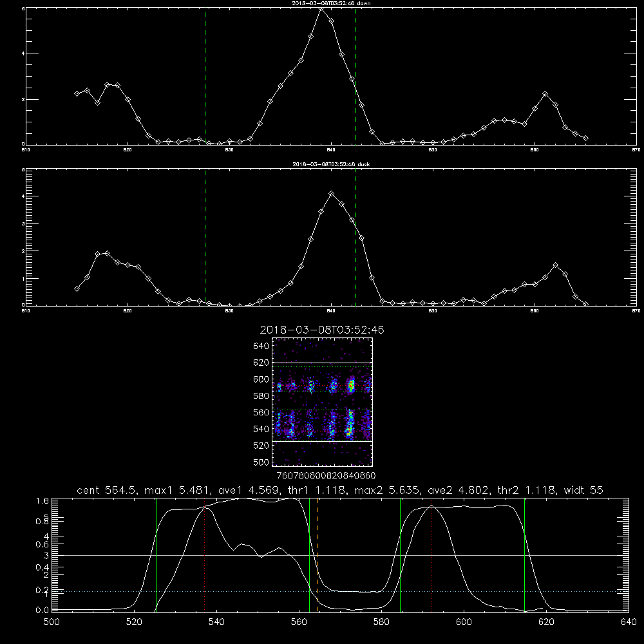Click the 640 label on spectrogram y-axis
This screenshot has width=644, height=644.
click(x=261, y=346)
